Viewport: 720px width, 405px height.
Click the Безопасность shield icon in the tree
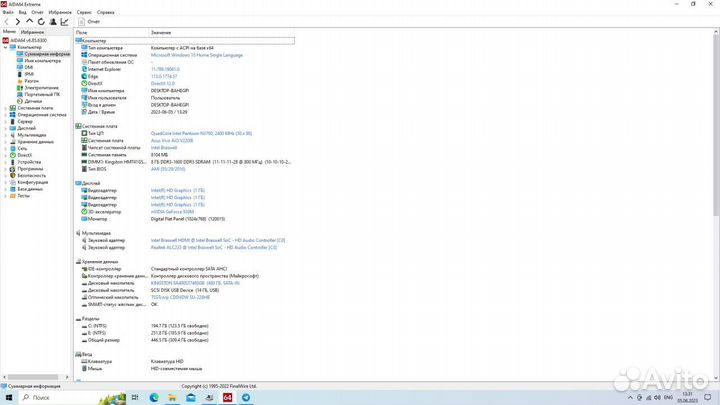pyautogui.click(x=12, y=175)
